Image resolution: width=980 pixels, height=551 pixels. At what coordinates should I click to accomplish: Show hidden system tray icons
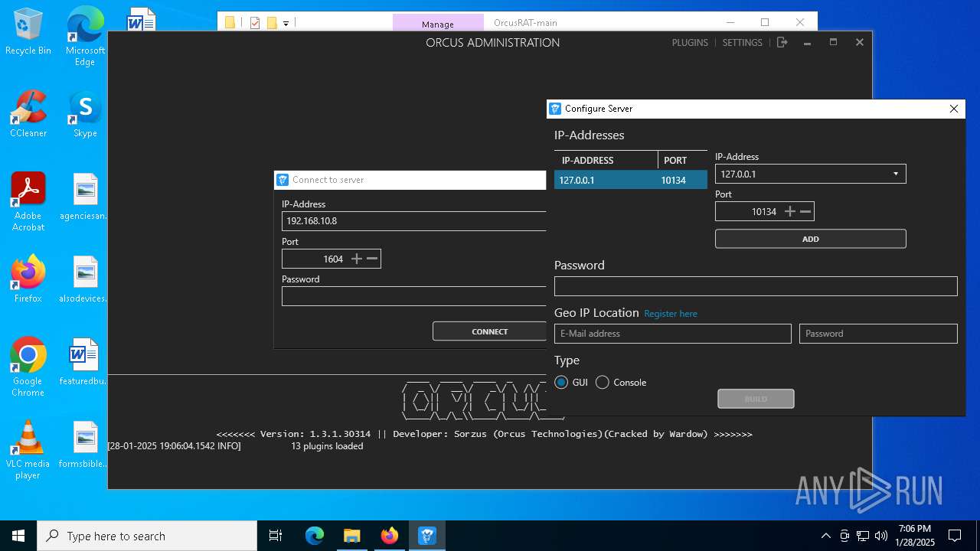click(825, 536)
